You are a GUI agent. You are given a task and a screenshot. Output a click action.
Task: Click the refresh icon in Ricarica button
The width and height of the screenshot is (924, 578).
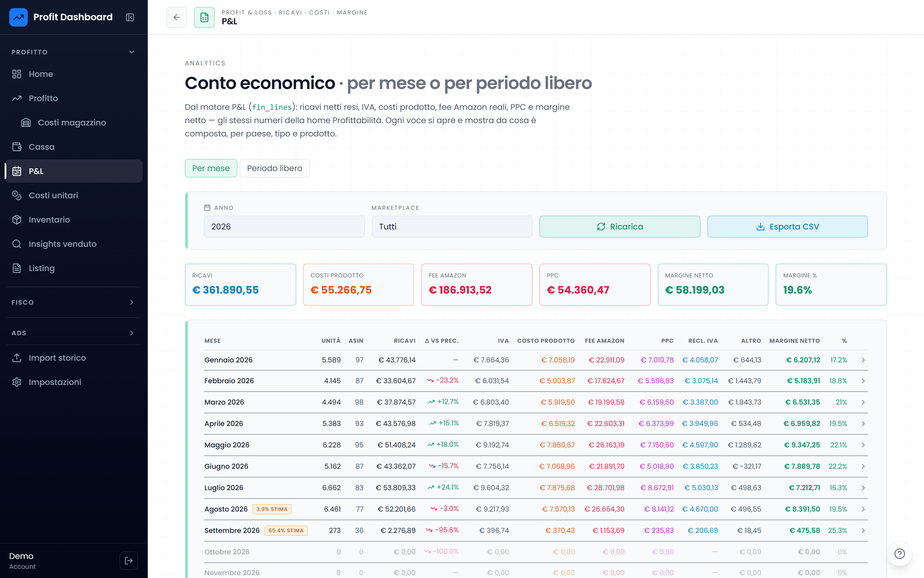point(601,227)
